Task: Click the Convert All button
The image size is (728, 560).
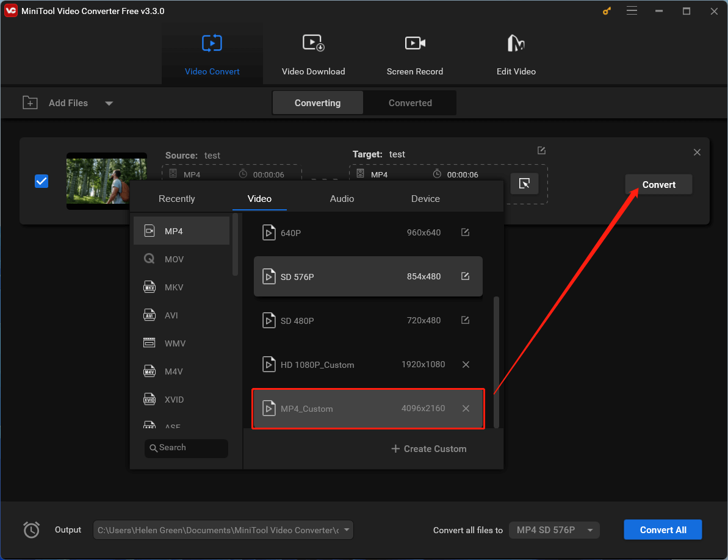Action: tap(663, 530)
